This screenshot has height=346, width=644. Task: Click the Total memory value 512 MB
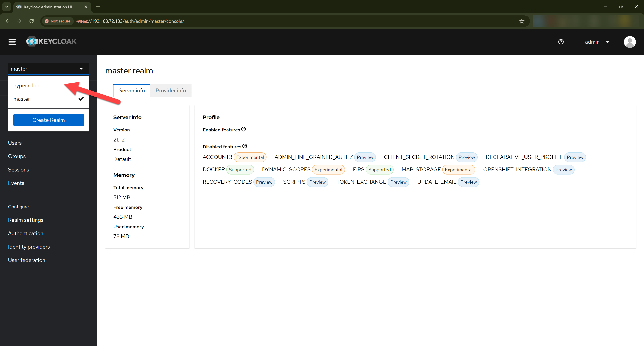(x=122, y=197)
